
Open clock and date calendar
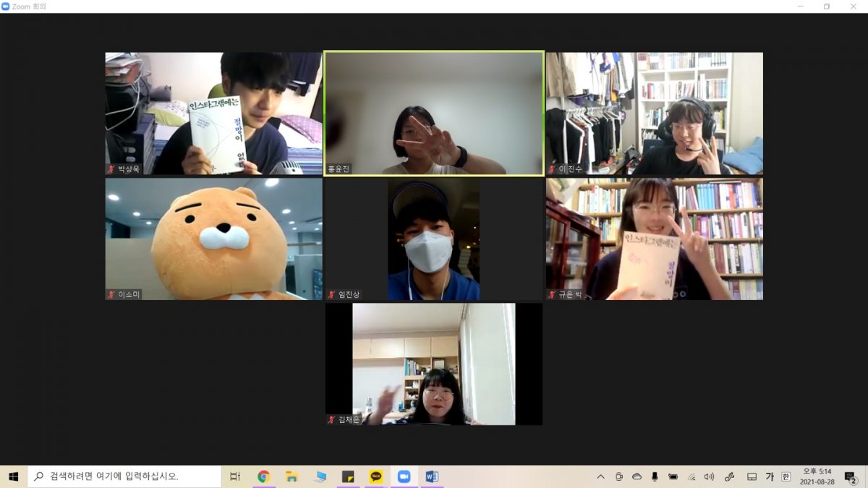(817, 476)
